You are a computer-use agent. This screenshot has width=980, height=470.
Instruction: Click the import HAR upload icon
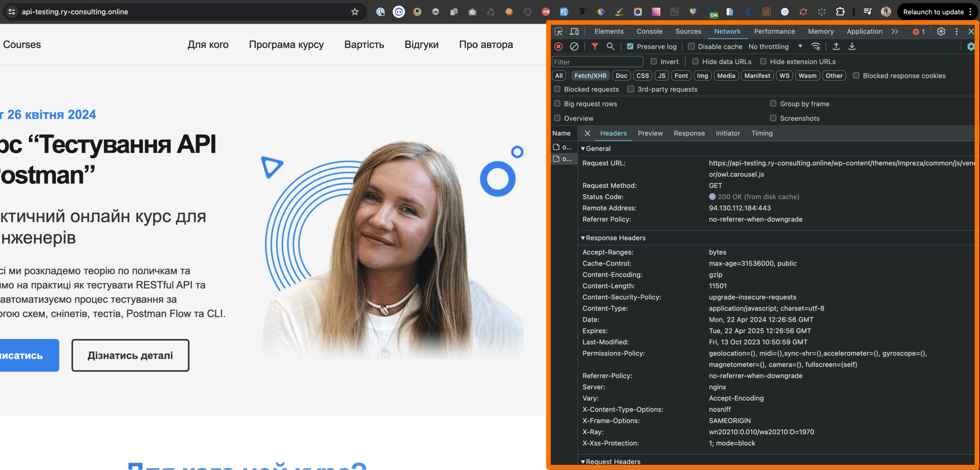pos(836,47)
